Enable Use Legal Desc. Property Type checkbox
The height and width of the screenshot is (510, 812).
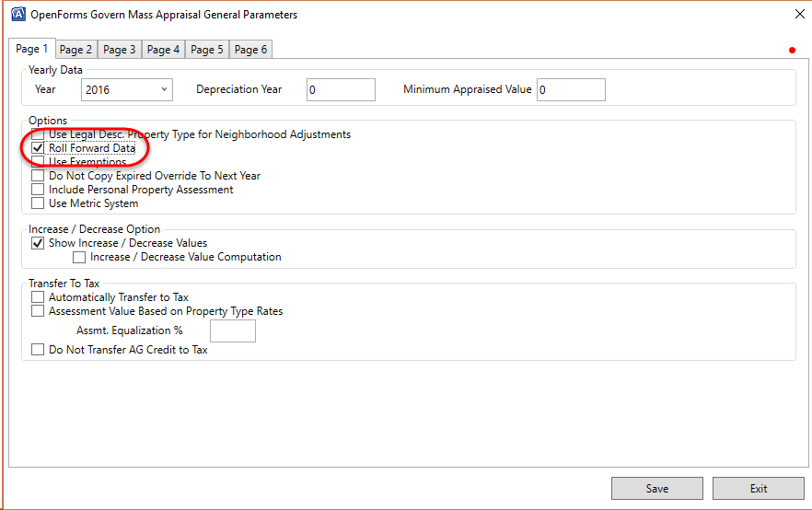(x=38, y=134)
